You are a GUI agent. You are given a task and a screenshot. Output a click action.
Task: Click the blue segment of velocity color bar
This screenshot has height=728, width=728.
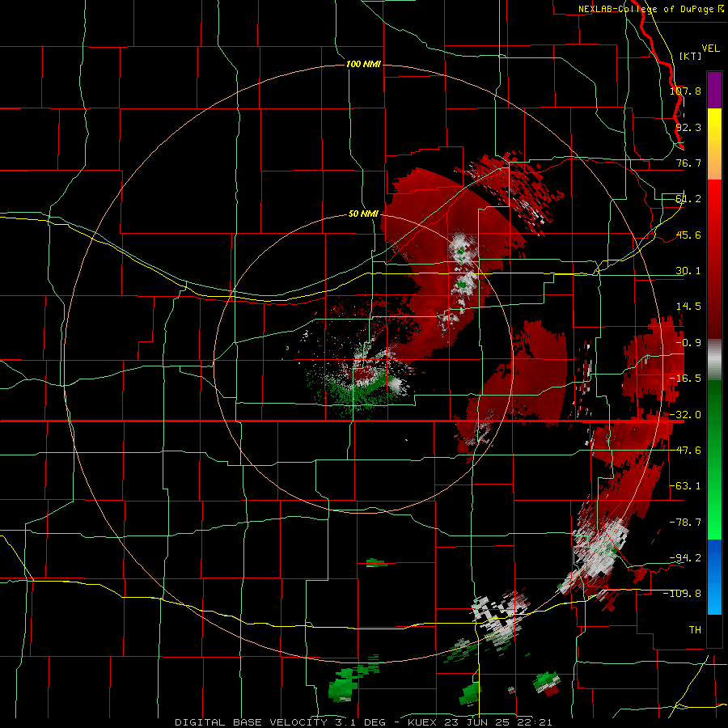pyautogui.click(x=714, y=577)
